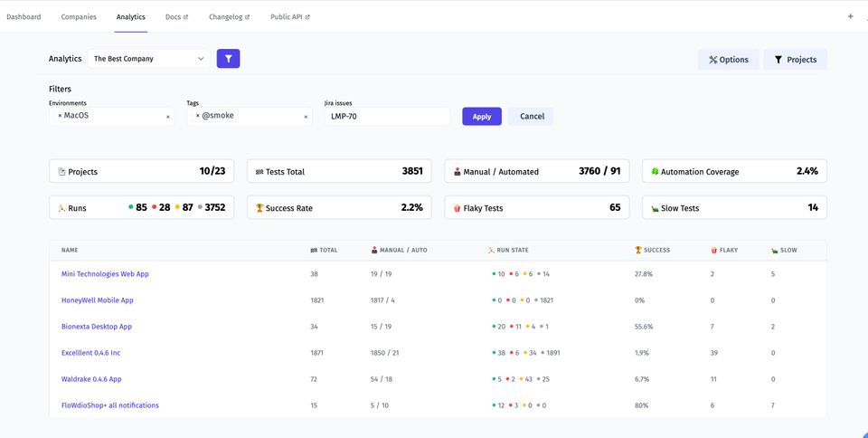868x438 pixels.
Task: Open Excelllent 0.4.6 Inc project
Action: 90,353
